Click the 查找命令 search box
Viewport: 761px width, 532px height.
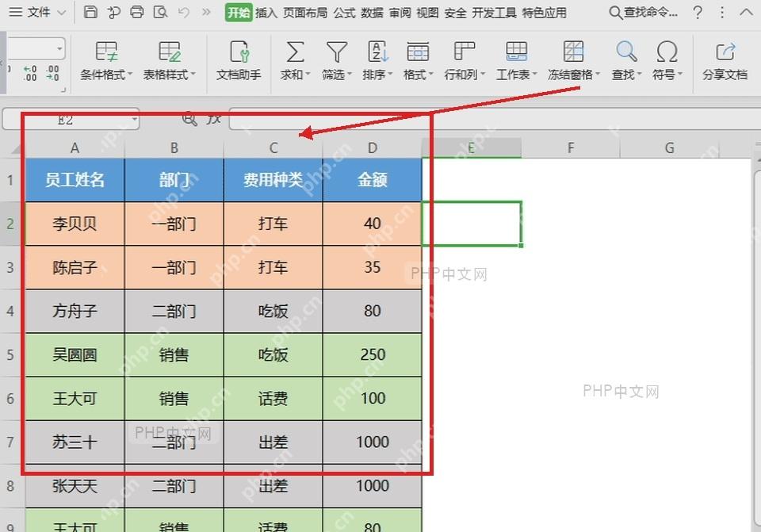click(x=643, y=13)
